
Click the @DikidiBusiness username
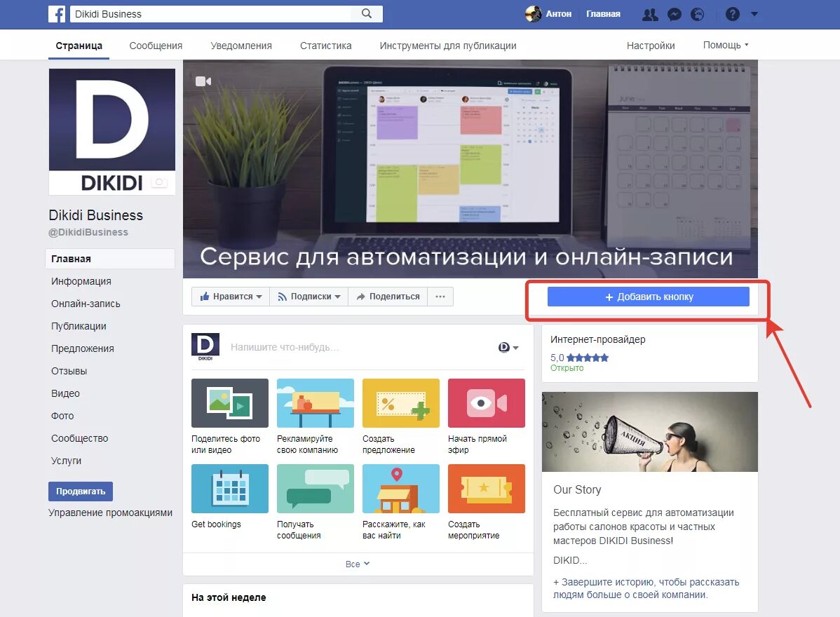[x=88, y=233]
